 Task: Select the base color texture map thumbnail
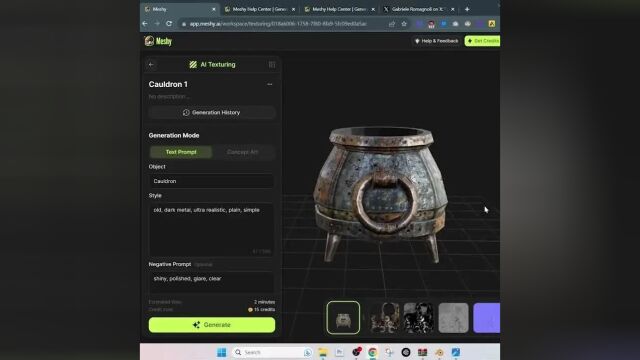(x=384, y=318)
